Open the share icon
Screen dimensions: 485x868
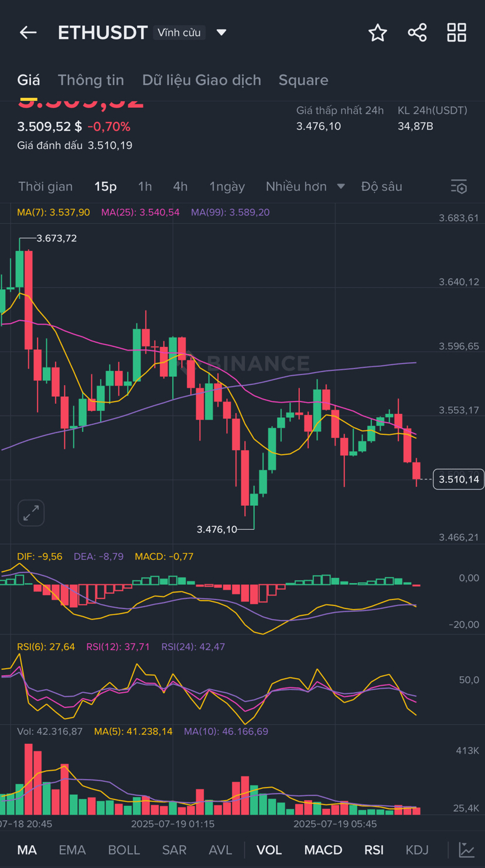tap(417, 33)
